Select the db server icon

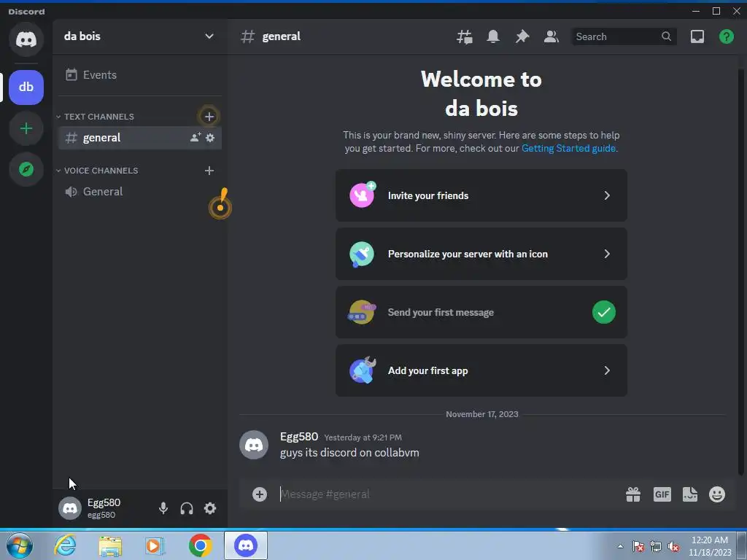(26, 87)
